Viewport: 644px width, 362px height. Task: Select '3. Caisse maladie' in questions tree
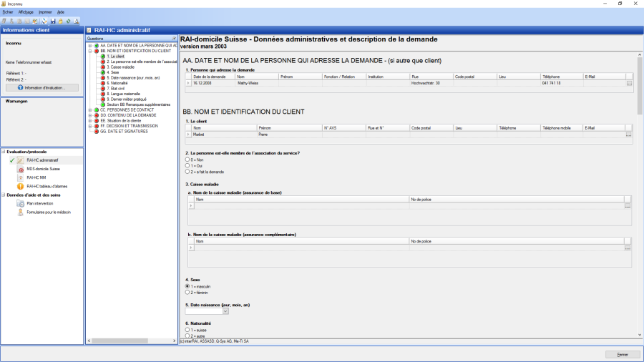(x=120, y=67)
